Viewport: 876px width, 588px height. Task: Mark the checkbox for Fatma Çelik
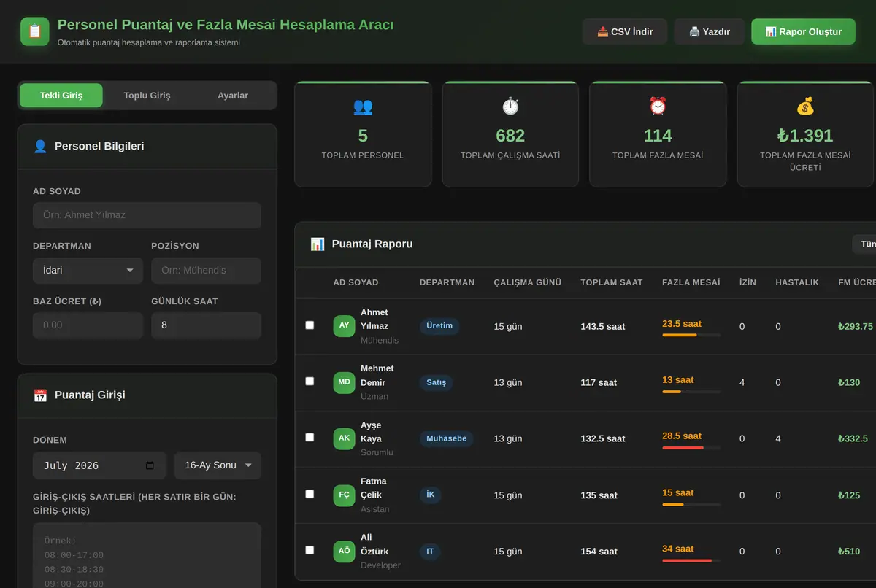310,494
